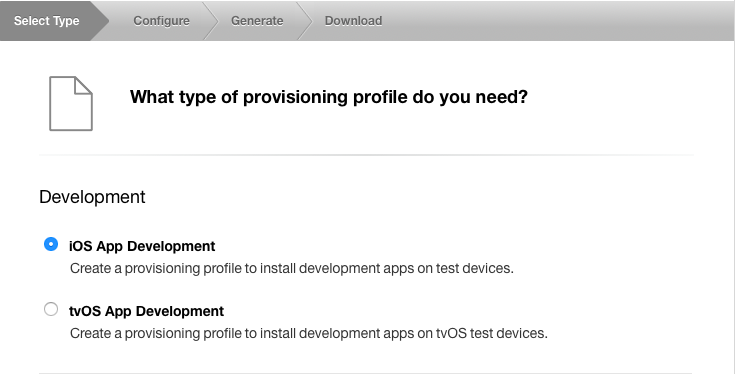
Task: Click the description mentioning tvOS test devices
Action: point(308,333)
